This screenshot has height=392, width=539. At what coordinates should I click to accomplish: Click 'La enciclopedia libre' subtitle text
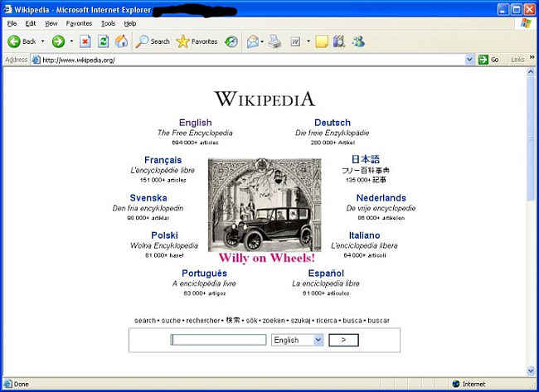[326, 283]
